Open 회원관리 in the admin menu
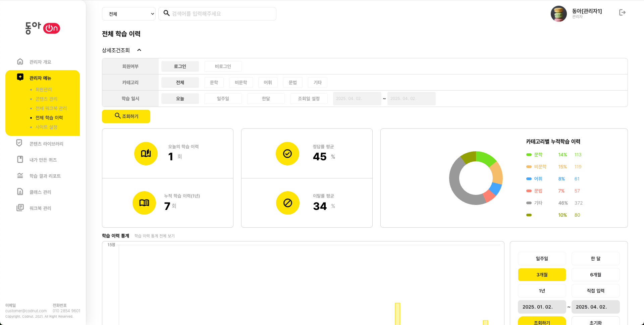This screenshot has width=644, height=325. (x=44, y=90)
